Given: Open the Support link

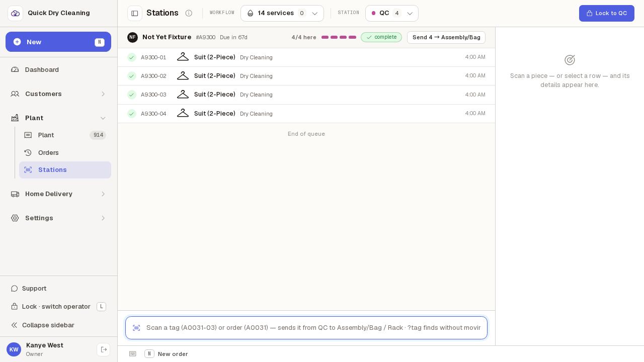Looking at the screenshot, I should click(x=58, y=288).
